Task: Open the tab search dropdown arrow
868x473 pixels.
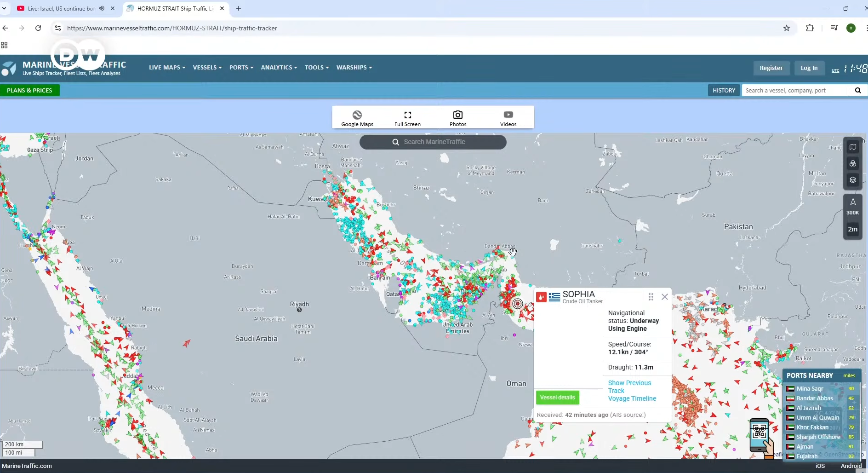Action: pyautogui.click(x=4, y=8)
